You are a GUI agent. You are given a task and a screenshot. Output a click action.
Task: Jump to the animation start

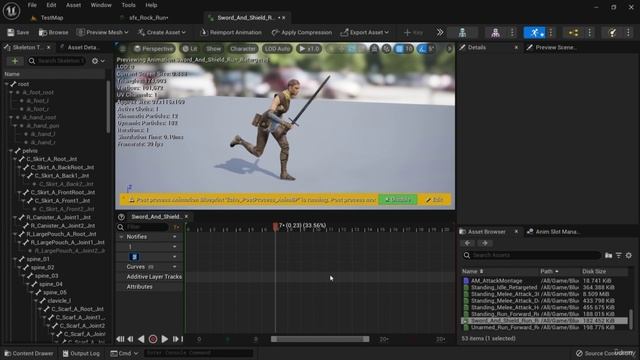coord(120,339)
